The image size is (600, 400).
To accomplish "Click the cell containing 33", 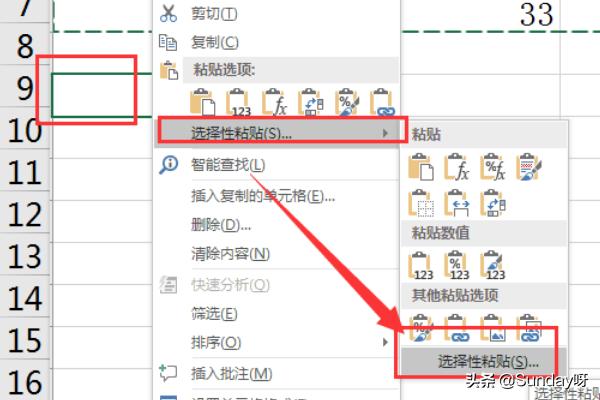I will (480, 15).
